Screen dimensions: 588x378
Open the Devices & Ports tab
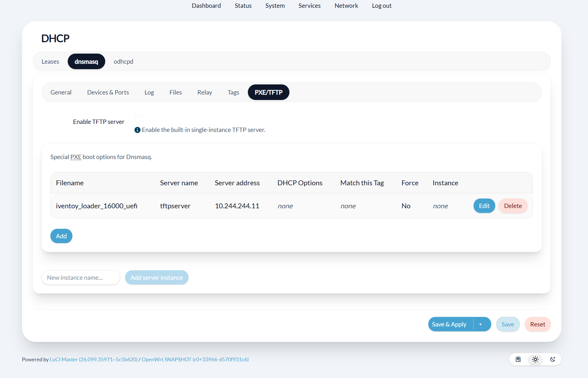108,92
